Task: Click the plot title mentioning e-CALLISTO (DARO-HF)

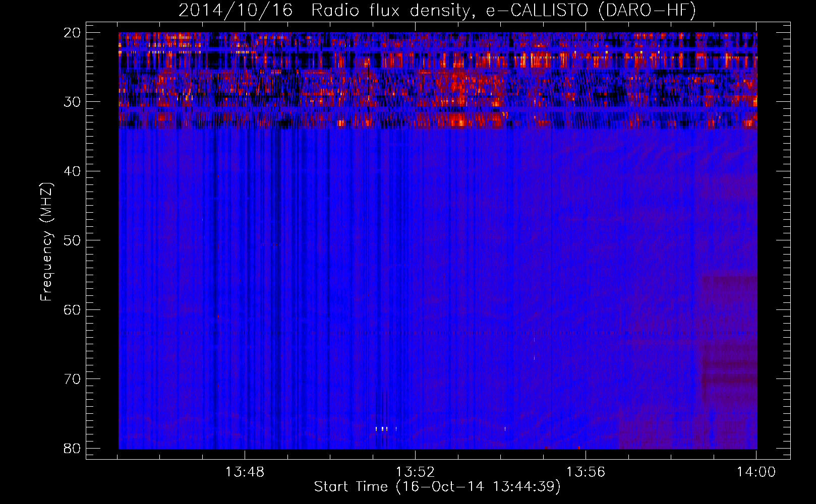Action: (x=437, y=10)
